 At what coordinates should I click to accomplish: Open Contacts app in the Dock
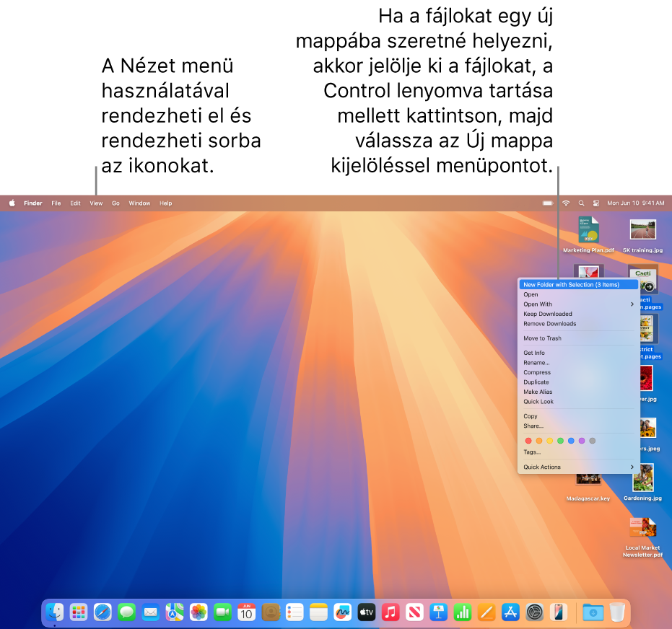click(x=271, y=612)
